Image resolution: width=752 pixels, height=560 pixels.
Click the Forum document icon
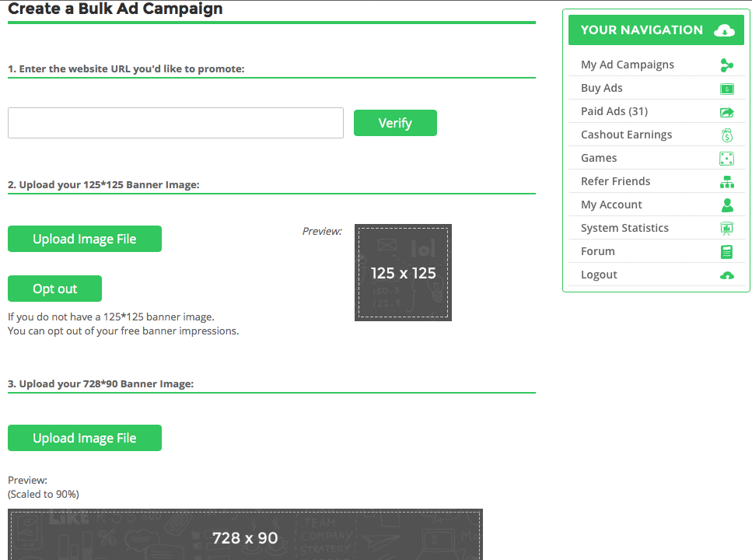(x=726, y=252)
